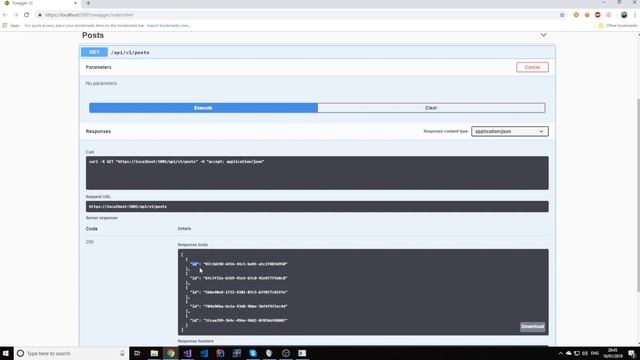
Task: Select the Swagger UI browser tab
Action: pyautogui.click(x=39, y=3)
